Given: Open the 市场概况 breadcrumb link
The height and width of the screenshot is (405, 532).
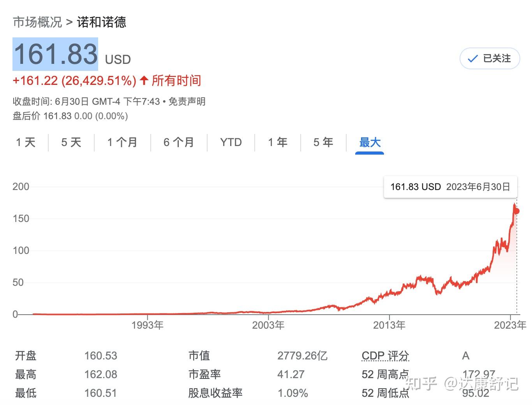Looking at the screenshot, I should point(37,22).
